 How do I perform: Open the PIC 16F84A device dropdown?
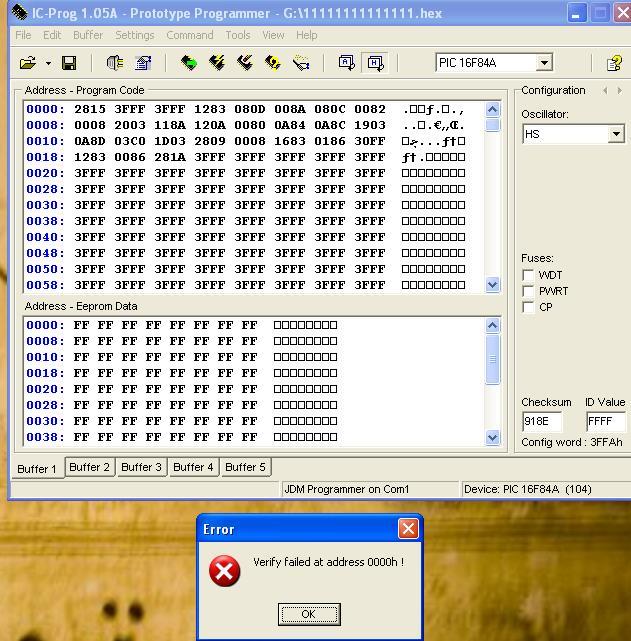544,63
